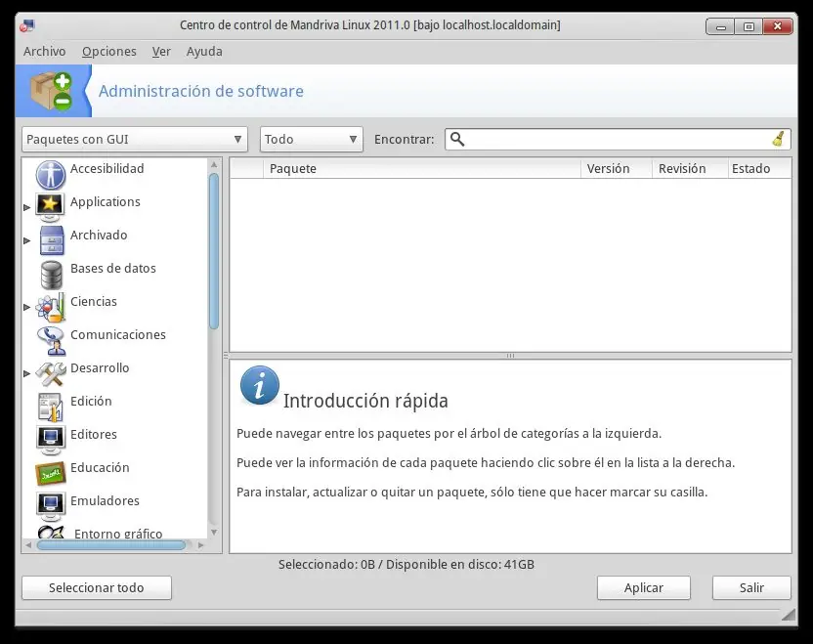
Task: Click the Emuladores category icon
Action: point(50,500)
